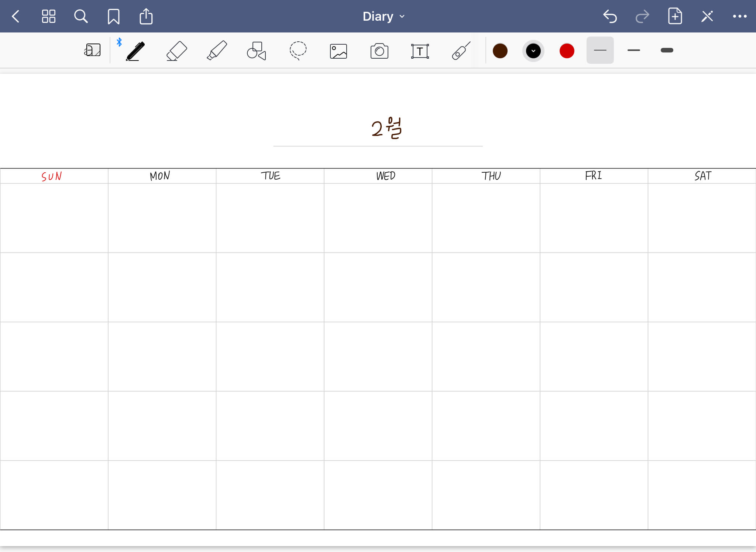Open black color swatch options

tap(533, 51)
